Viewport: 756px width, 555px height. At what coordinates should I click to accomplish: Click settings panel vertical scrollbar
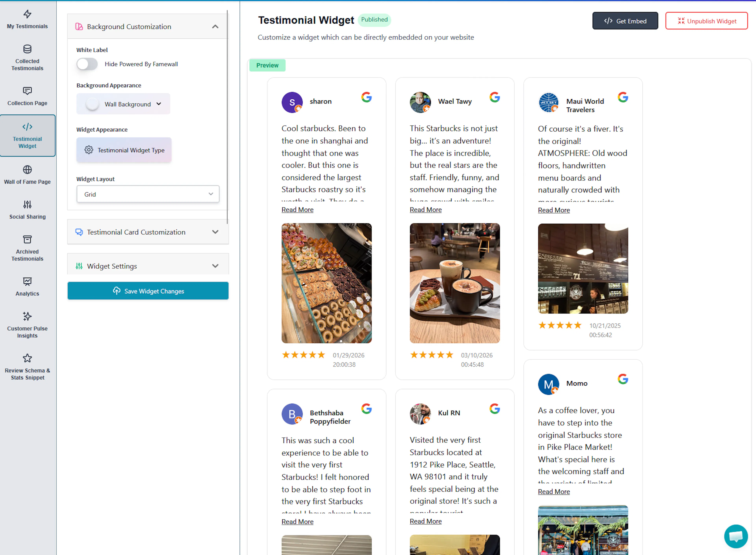click(x=227, y=117)
